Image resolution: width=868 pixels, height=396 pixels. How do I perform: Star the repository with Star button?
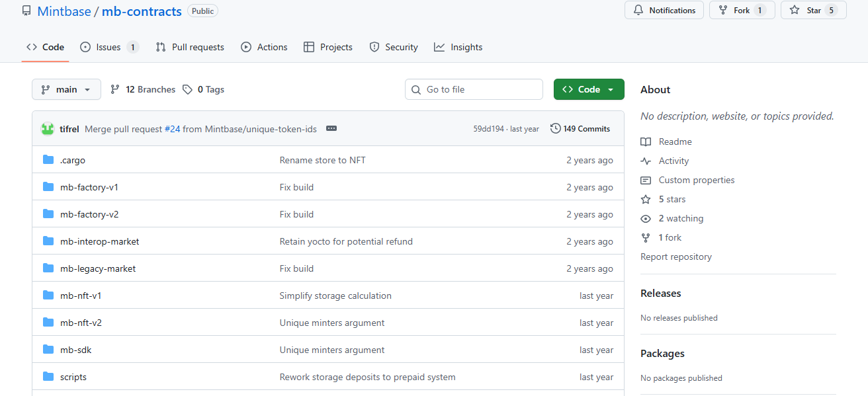click(x=814, y=11)
